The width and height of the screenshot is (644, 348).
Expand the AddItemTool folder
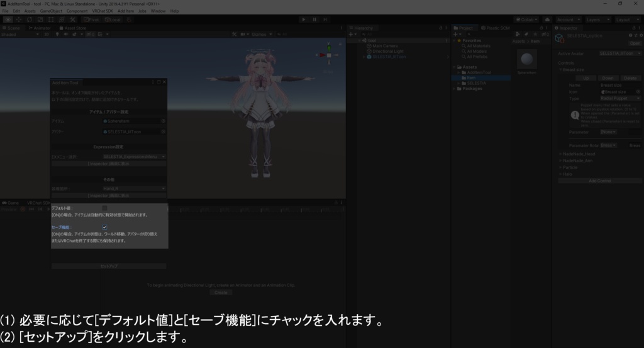pos(458,72)
